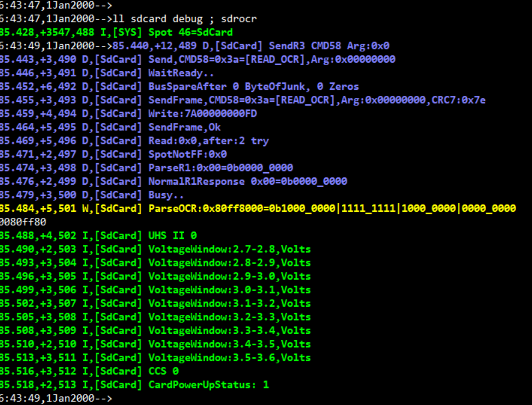This screenshot has height=405, width=532.
Task: Click the 'CCS 0' info line
Action: 163,371
